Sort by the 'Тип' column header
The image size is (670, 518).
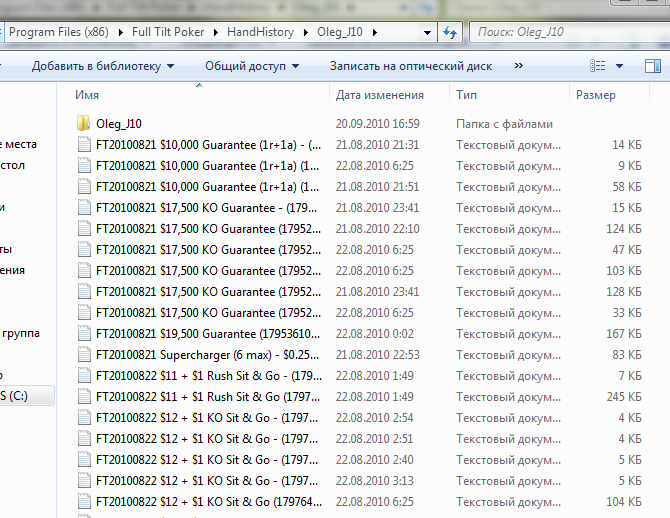pyautogui.click(x=466, y=95)
